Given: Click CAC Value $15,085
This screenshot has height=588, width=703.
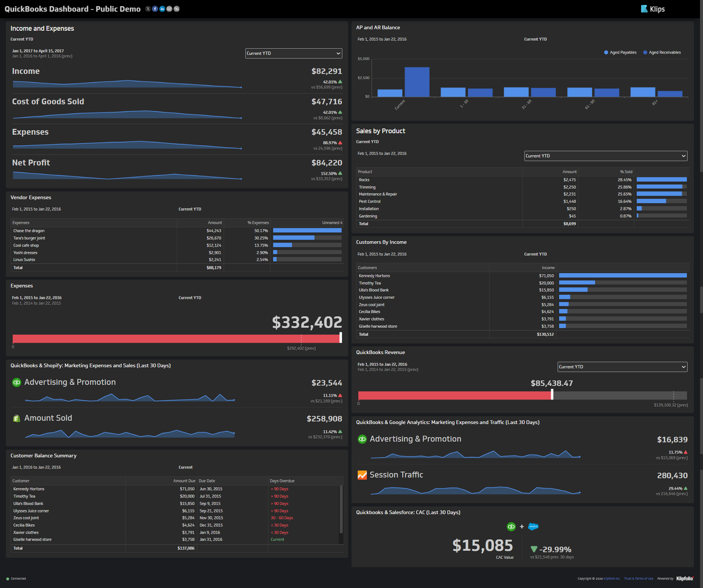Looking at the screenshot, I should point(482,546).
